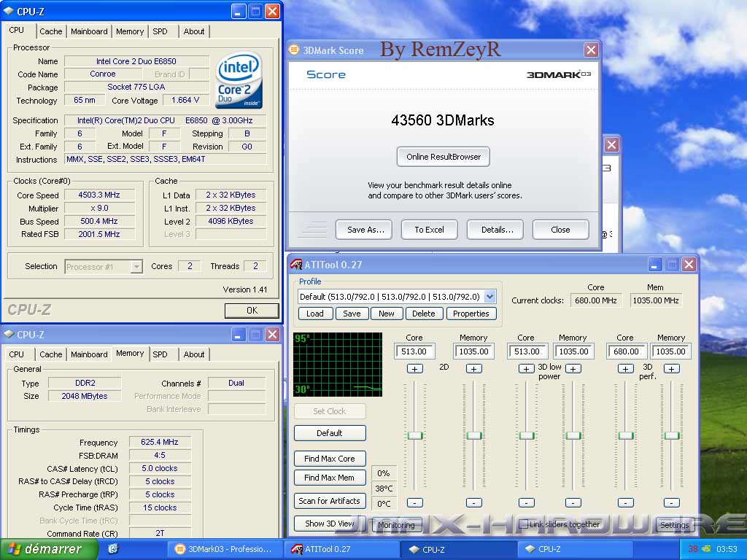Click the temperature graph in ATITool
The image size is (747, 560).
pos(338,365)
